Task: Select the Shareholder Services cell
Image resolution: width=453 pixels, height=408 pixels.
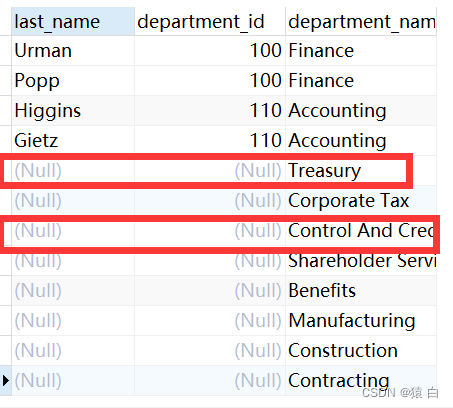Action: coord(361,261)
